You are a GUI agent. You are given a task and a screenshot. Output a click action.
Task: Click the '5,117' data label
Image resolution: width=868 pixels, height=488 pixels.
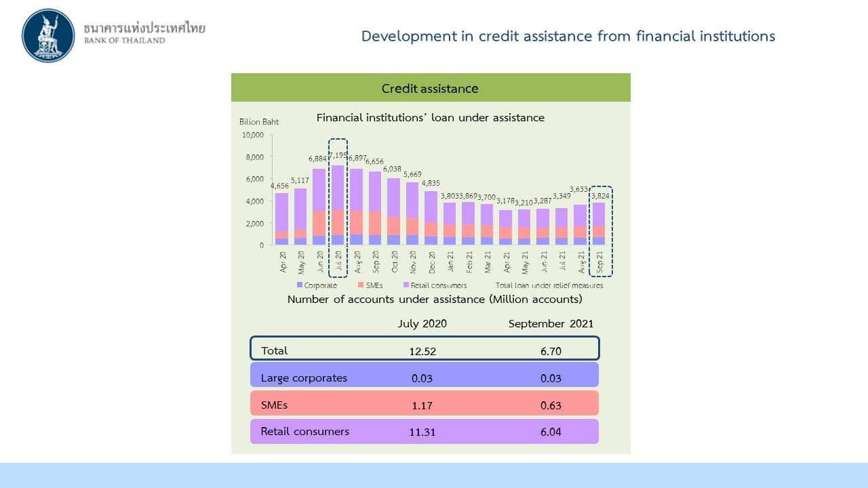(x=300, y=181)
